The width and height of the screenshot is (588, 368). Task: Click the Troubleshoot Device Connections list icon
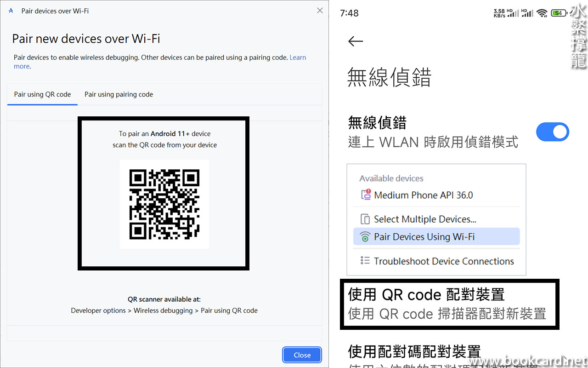tap(365, 261)
